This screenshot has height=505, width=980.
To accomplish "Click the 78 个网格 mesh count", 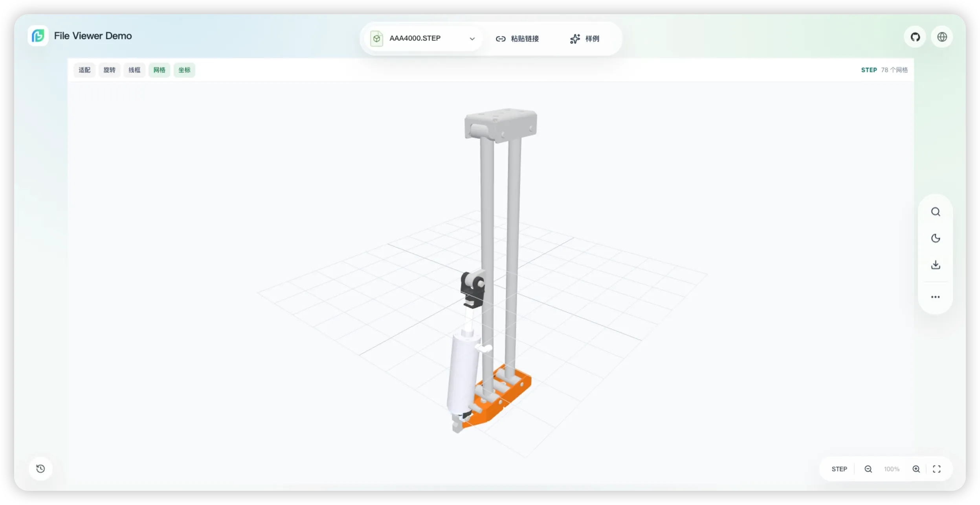I will 894,70.
